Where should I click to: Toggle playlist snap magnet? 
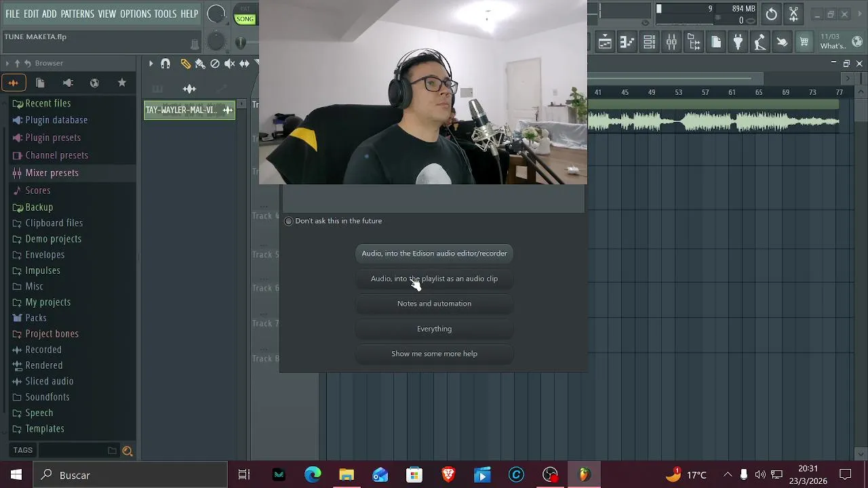click(165, 64)
